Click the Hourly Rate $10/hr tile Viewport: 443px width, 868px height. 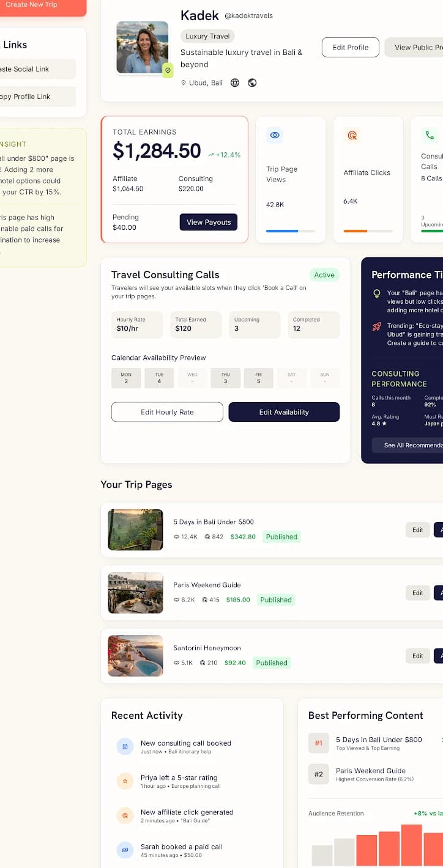[x=137, y=325]
